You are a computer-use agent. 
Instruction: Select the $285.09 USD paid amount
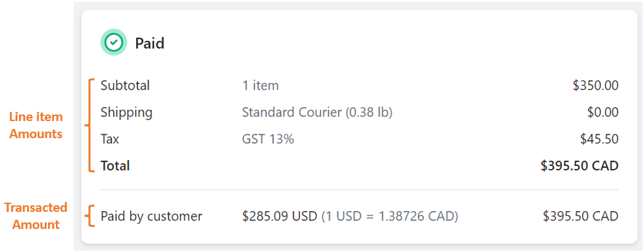click(x=280, y=216)
